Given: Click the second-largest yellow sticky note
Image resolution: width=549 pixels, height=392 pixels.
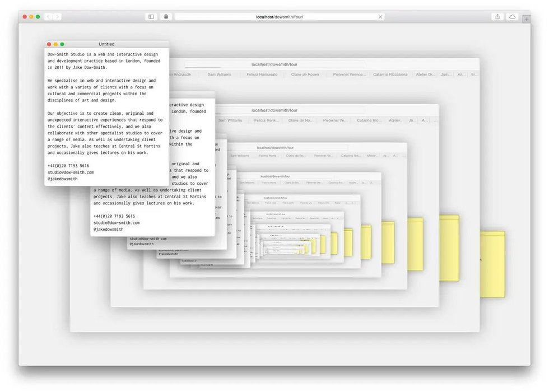Looking at the screenshot, I should click(449, 248).
